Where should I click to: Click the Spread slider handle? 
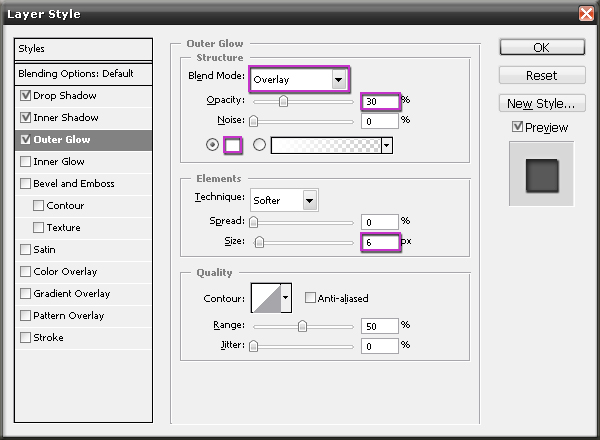253,222
